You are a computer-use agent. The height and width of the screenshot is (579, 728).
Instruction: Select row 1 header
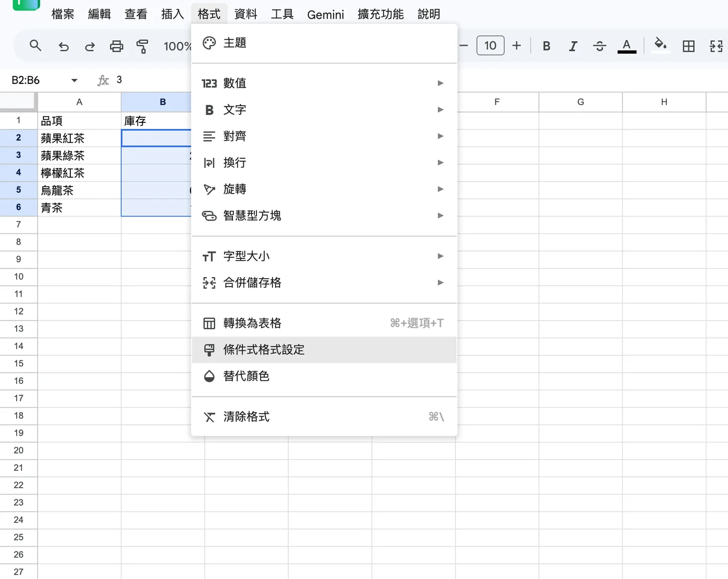[19, 120]
